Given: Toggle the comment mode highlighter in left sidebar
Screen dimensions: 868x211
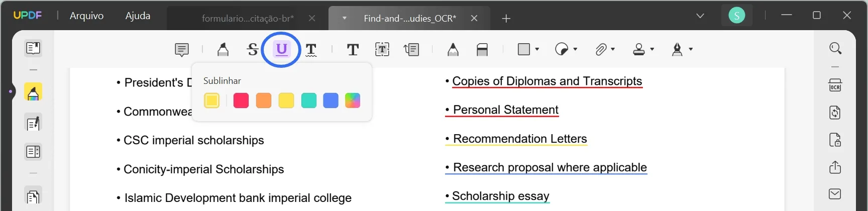Looking at the screenshot, I should pyautogui.click(x=33, y=92).
